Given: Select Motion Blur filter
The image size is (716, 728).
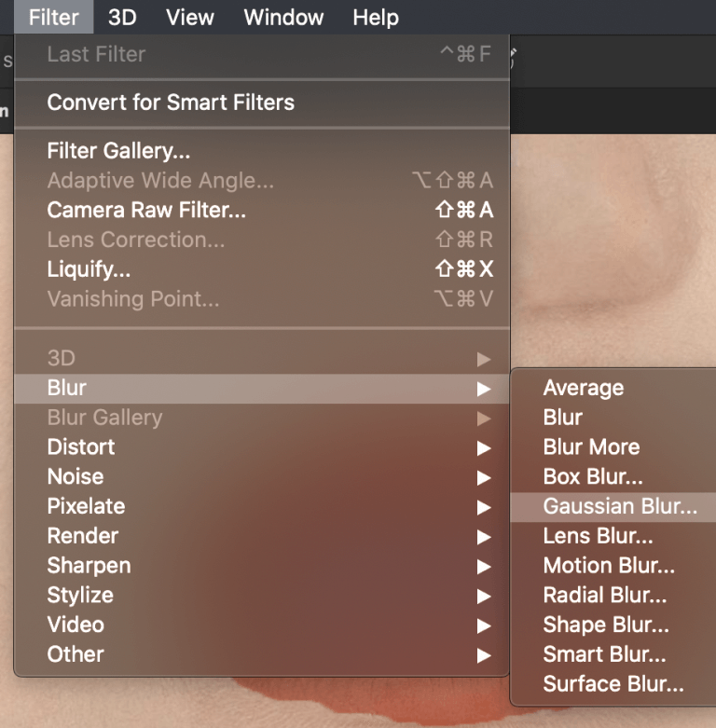Looking at the screenshot, I should point(608,566).
